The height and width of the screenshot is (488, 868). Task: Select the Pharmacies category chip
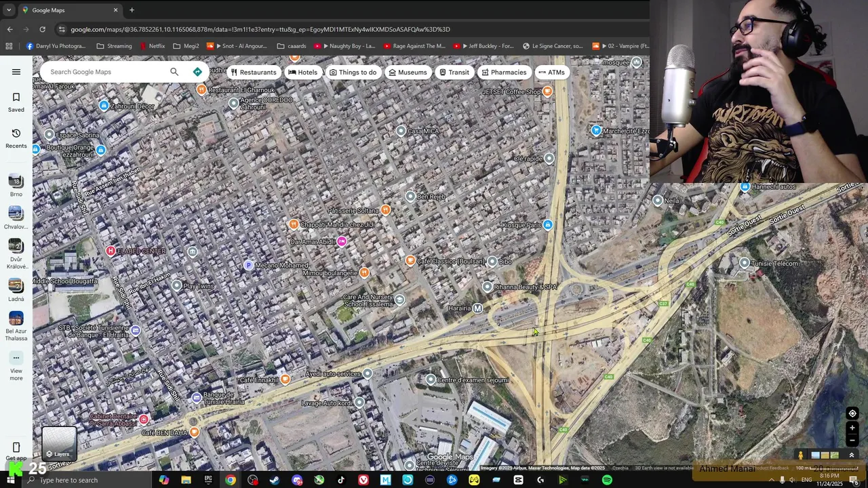pyautogui.click(x=504, y=73)
